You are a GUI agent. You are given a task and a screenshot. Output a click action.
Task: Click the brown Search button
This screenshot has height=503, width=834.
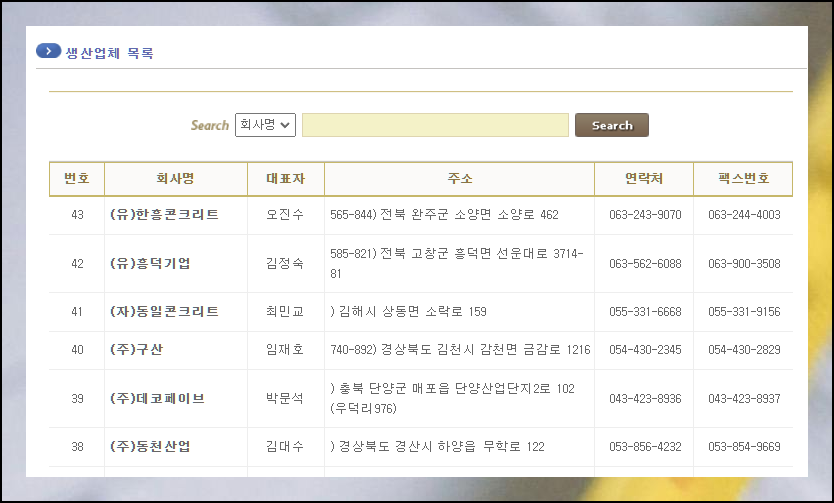pos(612,125)
